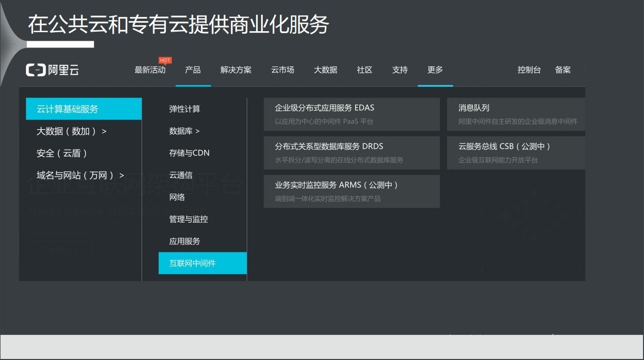This screenshot has height=360, width=644.
Task: Click 支持 in the top navigation
Action: [400, 70]
